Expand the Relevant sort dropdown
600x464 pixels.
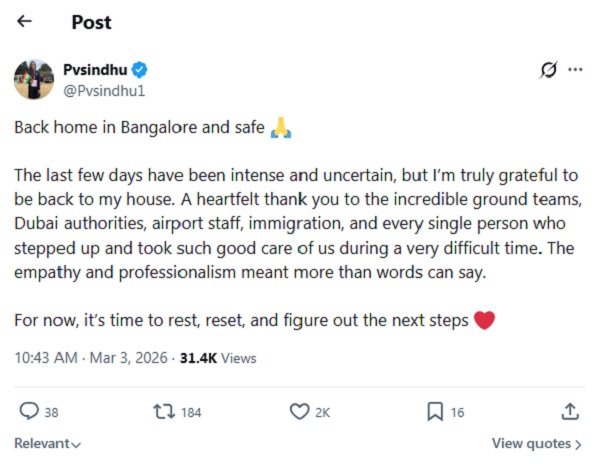click(x=47, y=443)
